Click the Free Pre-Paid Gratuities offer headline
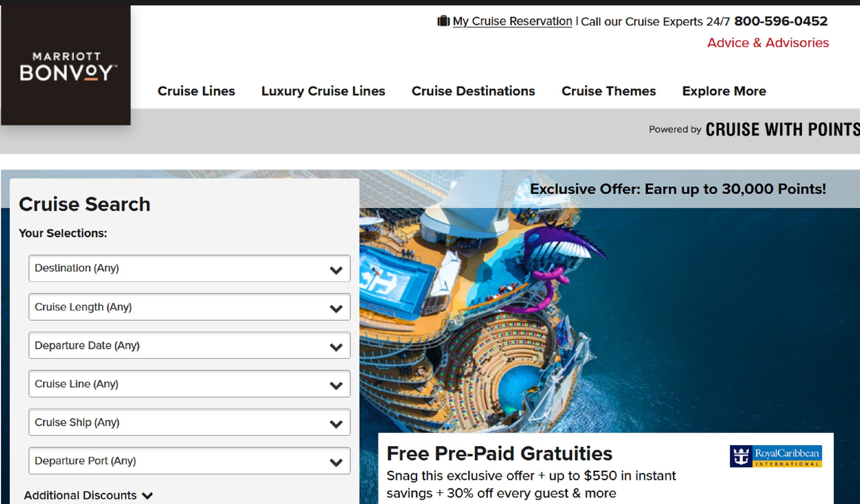The image size is (860, 504). click(500, 454)
